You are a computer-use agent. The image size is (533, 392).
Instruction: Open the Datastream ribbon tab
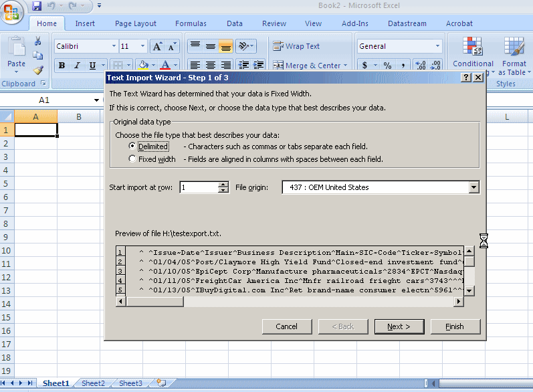coord(407,23)
